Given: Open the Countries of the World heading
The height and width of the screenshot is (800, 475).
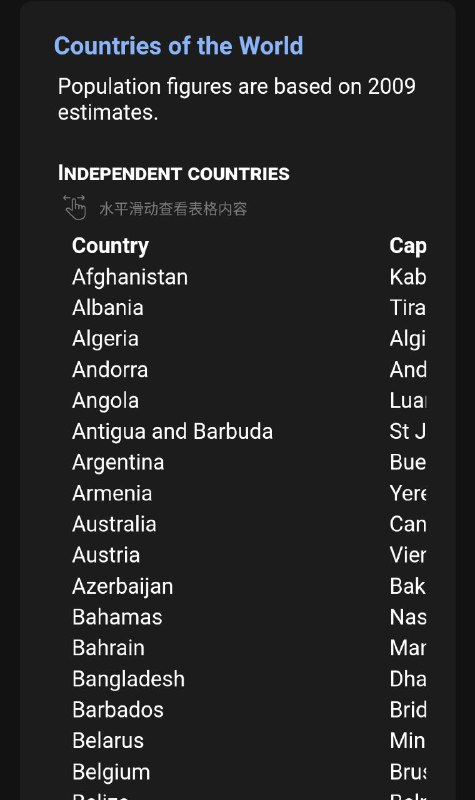Looking at the screenshot, I should [179, 46].
